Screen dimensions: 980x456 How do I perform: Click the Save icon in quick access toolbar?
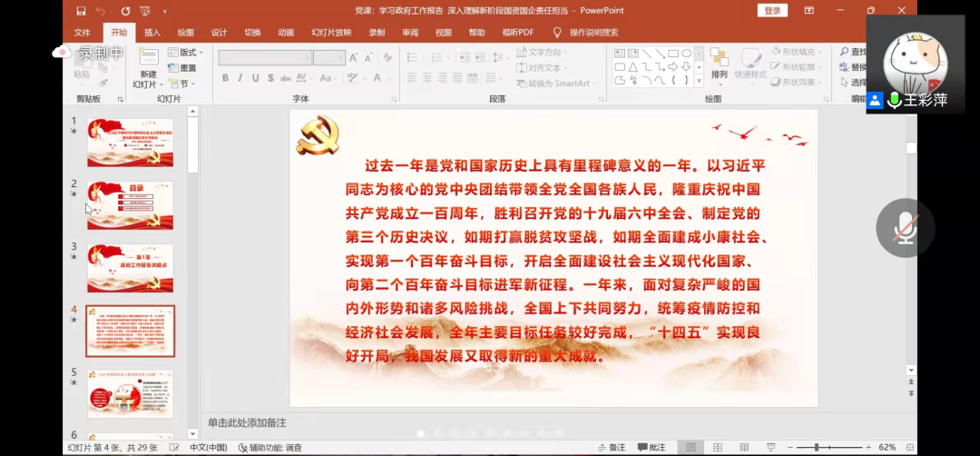pyautogui.click(x=82, y=11)
